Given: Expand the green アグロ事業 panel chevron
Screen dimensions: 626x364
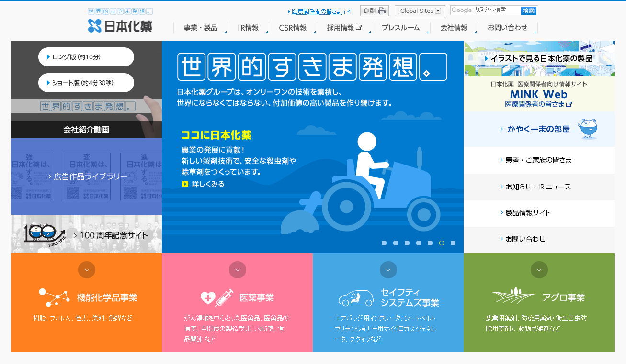Looking at the screenshot, I should [x=539, y=270].
